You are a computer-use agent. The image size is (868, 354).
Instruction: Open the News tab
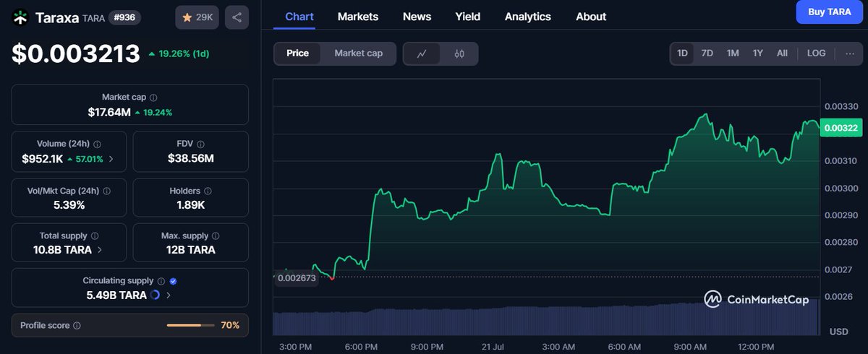point(417,17)
